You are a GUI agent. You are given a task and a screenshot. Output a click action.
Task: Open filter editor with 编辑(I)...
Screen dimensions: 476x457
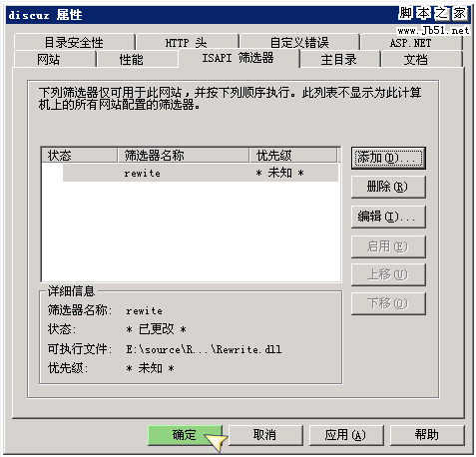(388, 217)
